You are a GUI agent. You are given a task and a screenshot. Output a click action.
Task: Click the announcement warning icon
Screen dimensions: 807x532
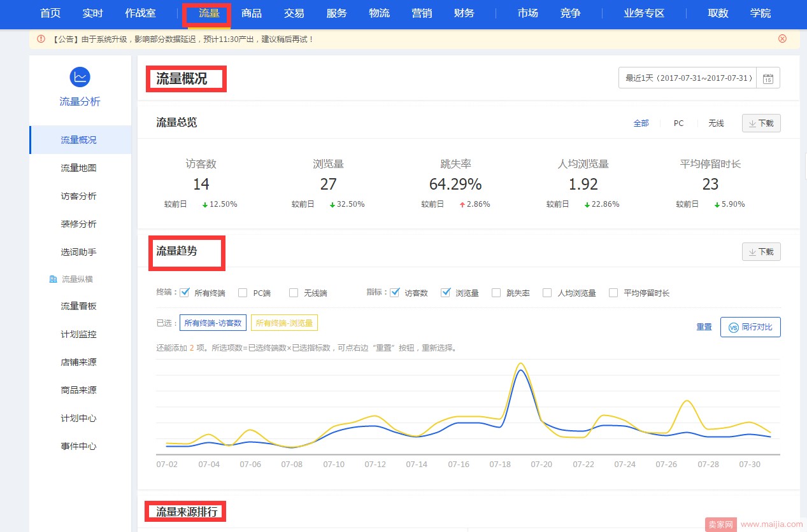pyautogui.click(x=41, y=39)
